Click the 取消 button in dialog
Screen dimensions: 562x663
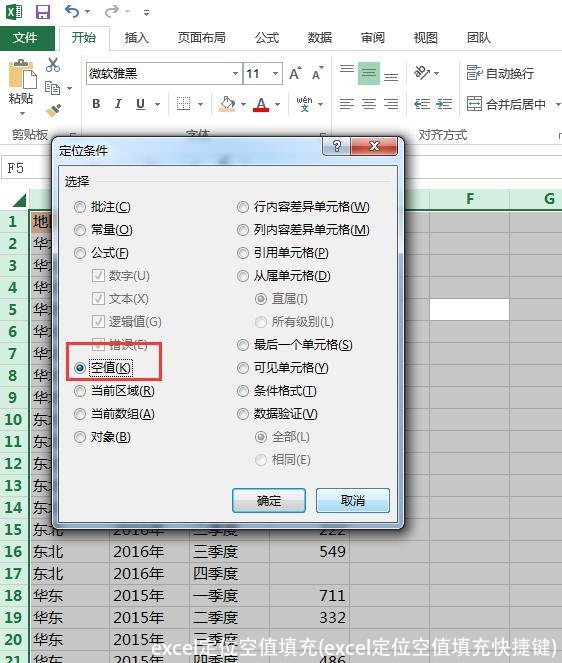click(353, 501)
